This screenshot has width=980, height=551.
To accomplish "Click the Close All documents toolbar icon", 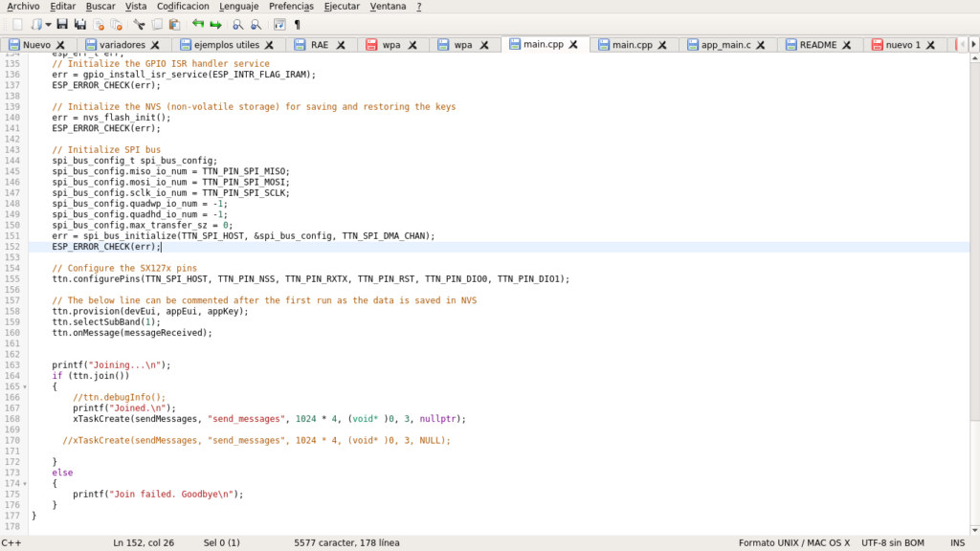I will pos(116,24).
